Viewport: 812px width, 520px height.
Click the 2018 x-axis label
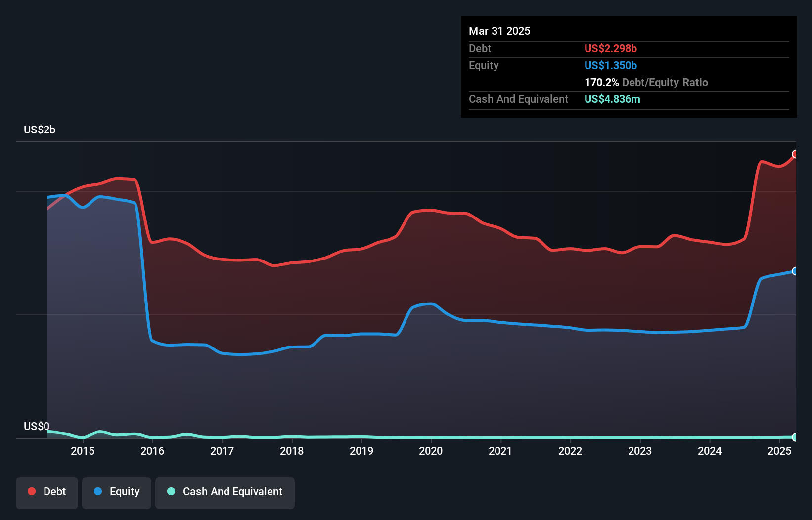(292, 451)
